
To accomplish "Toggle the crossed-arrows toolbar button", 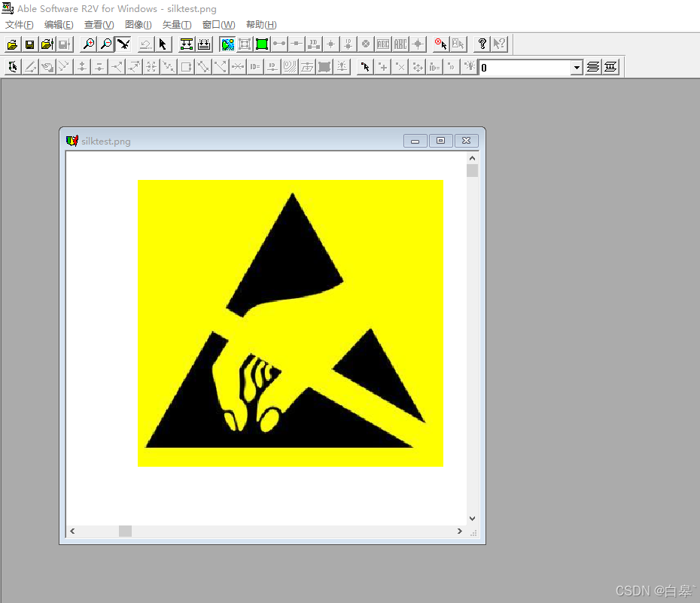I will 123,44.
